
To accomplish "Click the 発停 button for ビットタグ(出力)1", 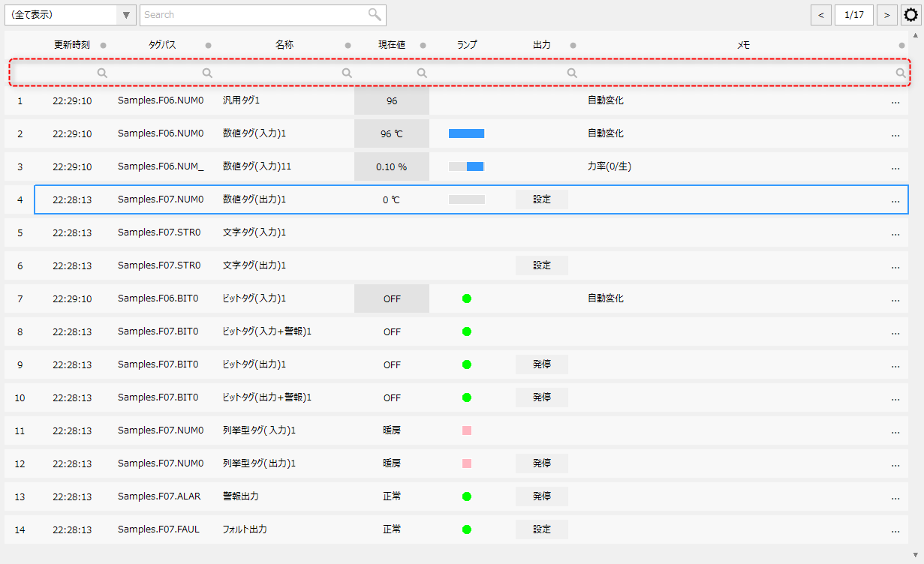I will [541, 364].
